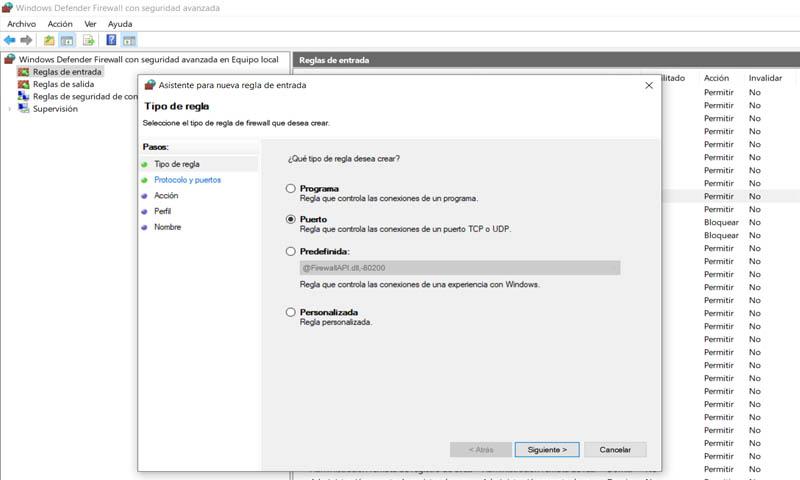Image resolution: width=800 pixels, height=480 pixels.
Task: Click the up-one-level folder icon
Action: [48, 41]
